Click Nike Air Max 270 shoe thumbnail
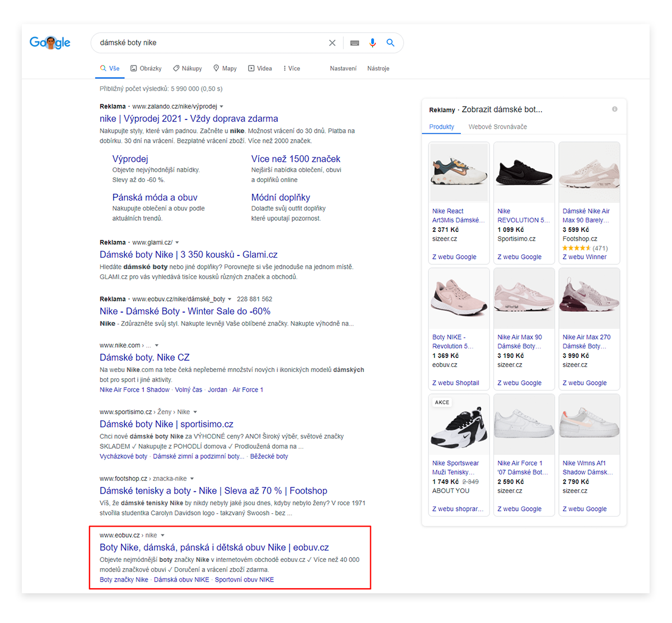 click(x=589, y=298)
